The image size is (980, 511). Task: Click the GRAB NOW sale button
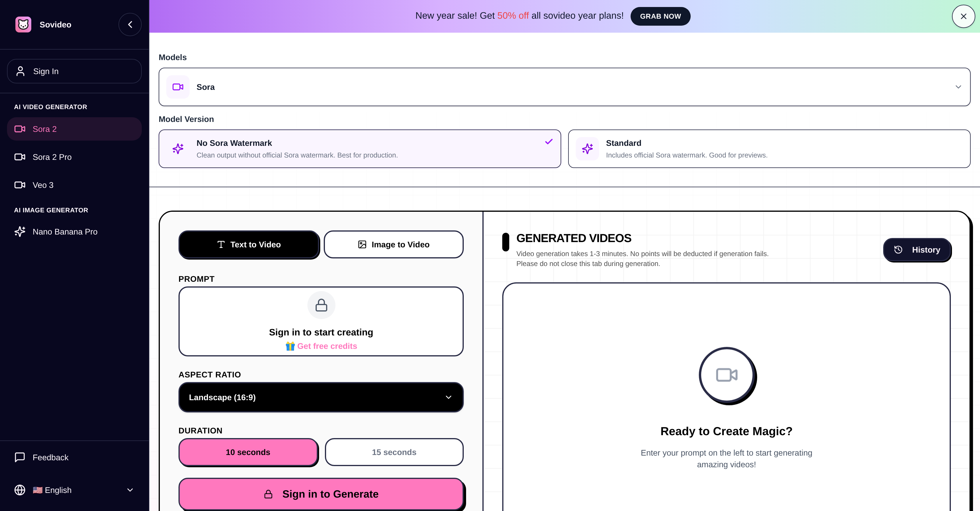pos(660,16)
